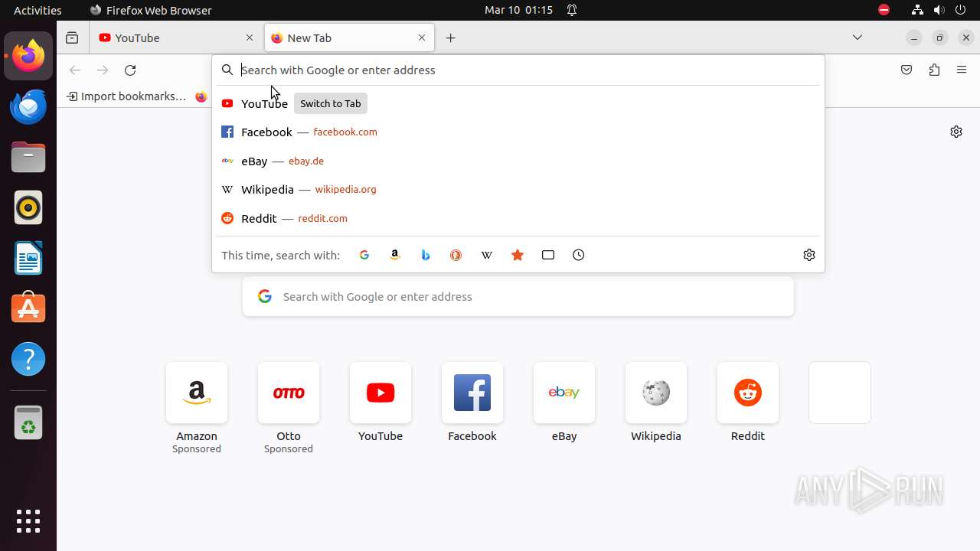Open a new tab with plus button
The image size is (980, 551).
click(x=451, y=37)
